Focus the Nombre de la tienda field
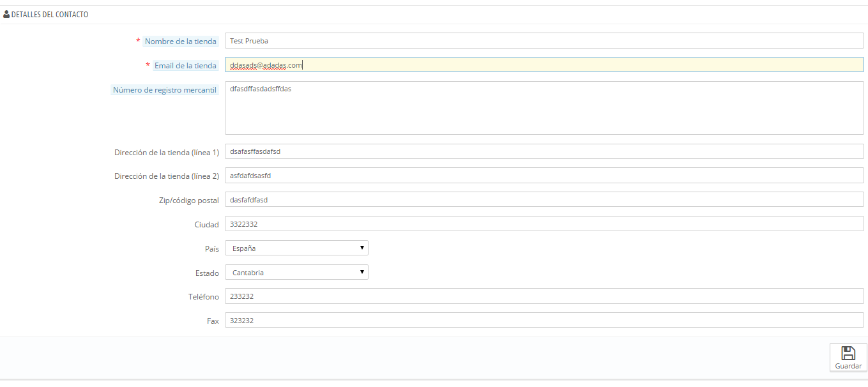The width and height of the screenshot is (868, 387). tap(544, 41)
